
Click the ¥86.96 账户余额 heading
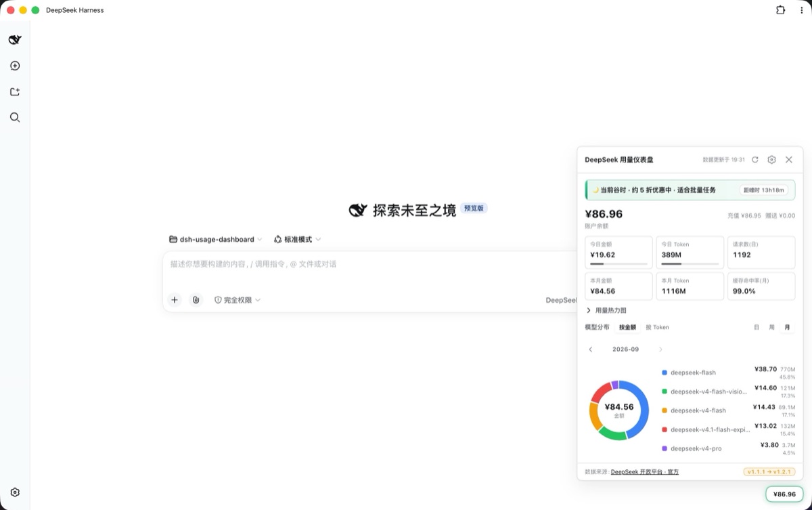604,215
